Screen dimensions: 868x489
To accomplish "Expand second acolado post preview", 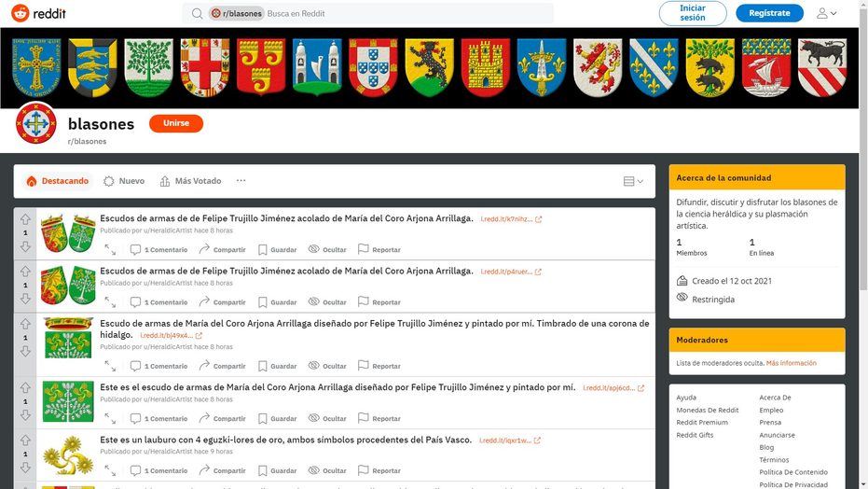I will (110, 302).
